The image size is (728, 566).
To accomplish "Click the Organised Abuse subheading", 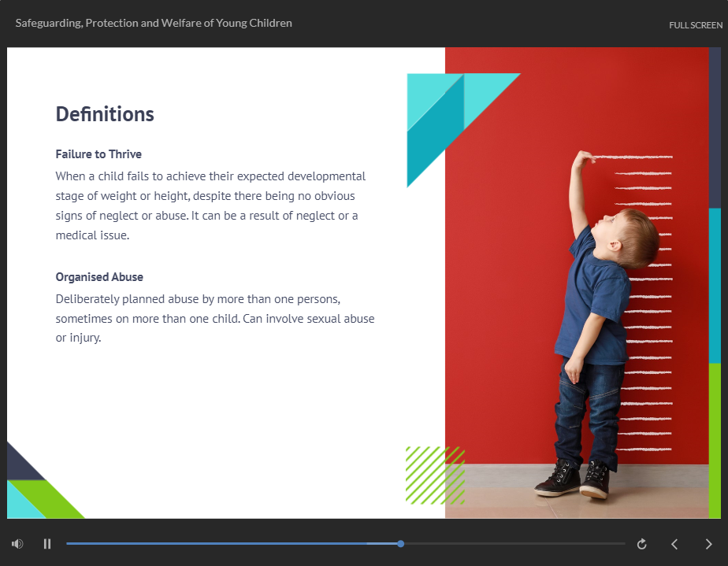I will pyautogui.click(x=99, y=277).
